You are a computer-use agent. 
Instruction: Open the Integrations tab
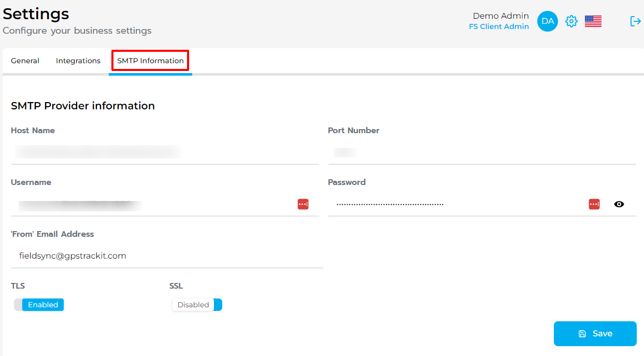pyautogui.click(x=78, y=61)
